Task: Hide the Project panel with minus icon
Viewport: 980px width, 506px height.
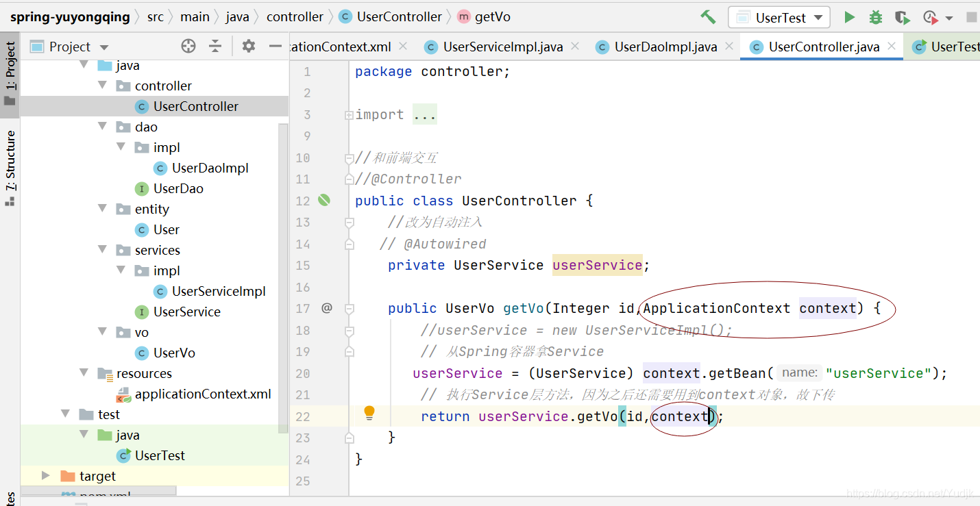Action: (275, 46)
